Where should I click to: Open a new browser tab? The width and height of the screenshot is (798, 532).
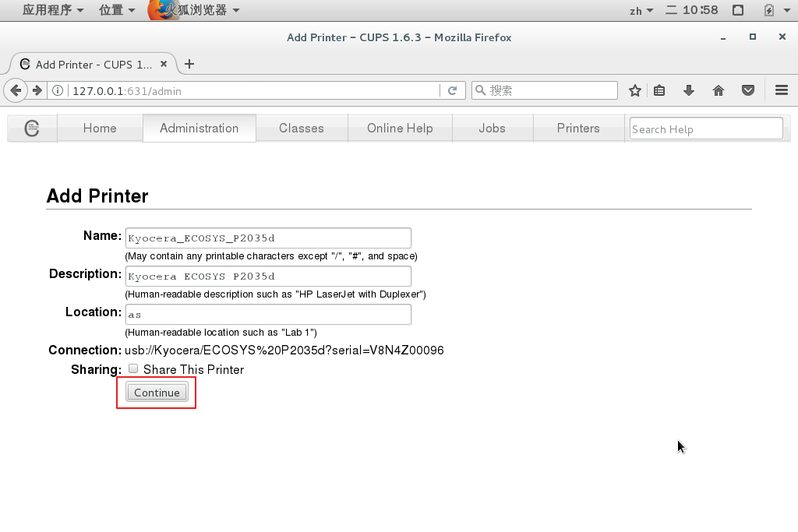pyautogui.click(x=189, y=64)
